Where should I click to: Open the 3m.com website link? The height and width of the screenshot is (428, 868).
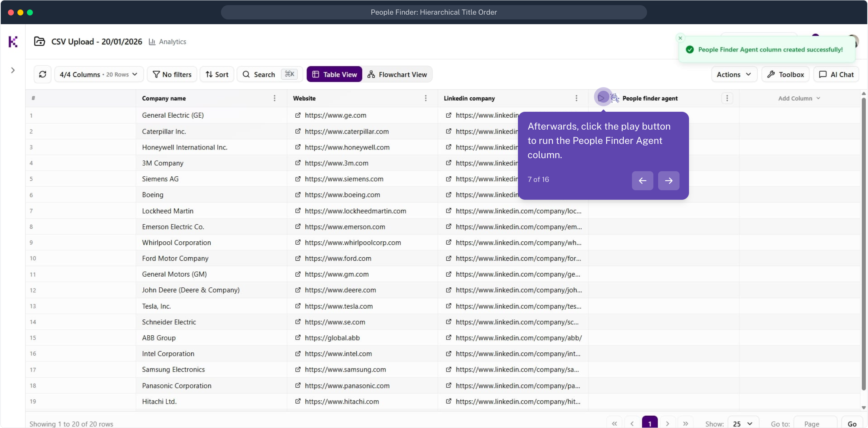coord(336,163)
